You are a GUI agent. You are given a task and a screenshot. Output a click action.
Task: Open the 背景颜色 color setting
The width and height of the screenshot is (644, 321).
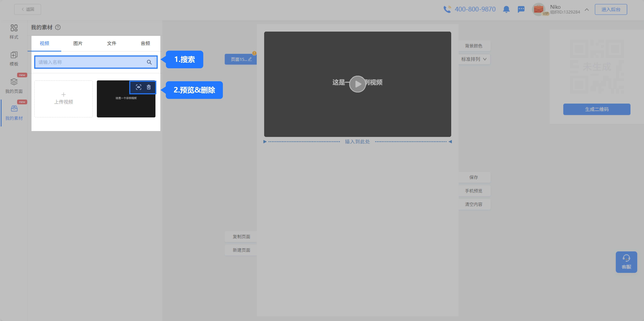[x=474, y=46]
